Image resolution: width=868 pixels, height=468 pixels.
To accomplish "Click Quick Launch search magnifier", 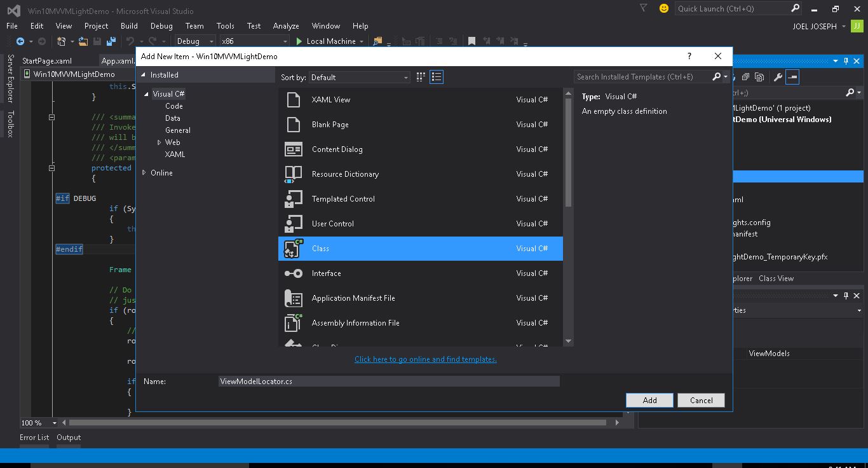I will (795, 8).
